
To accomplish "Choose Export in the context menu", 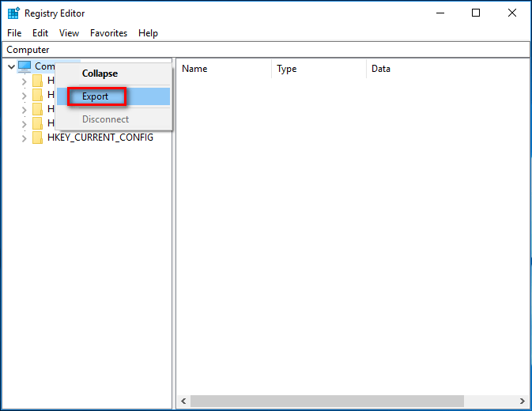I will pos(113,96).
